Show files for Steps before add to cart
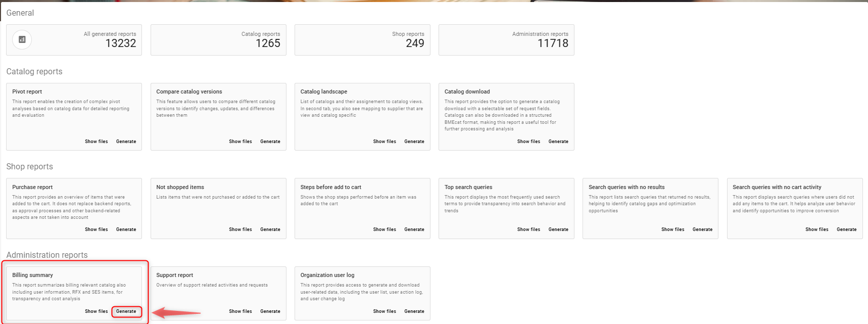The height and width of the screenshot is (324, 868). click(384, 229)
